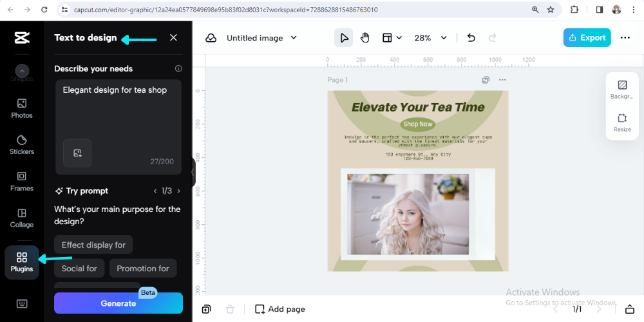Open the layers panel icon at bottom right
The image size is (644, 322).
coord(629,309)
